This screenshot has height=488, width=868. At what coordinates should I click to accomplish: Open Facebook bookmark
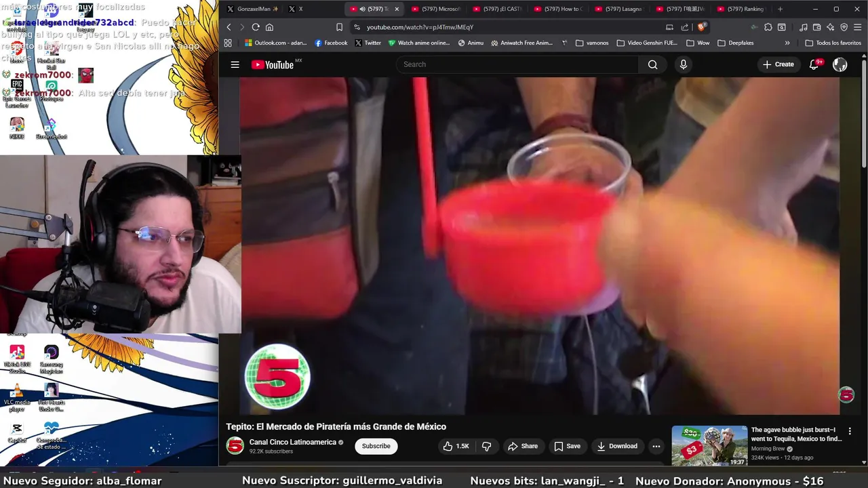click(331, 43)
